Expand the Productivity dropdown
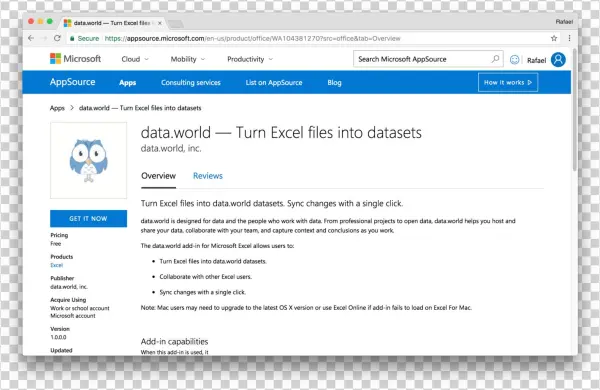This screenshot has width=600, height=390. 250,59
